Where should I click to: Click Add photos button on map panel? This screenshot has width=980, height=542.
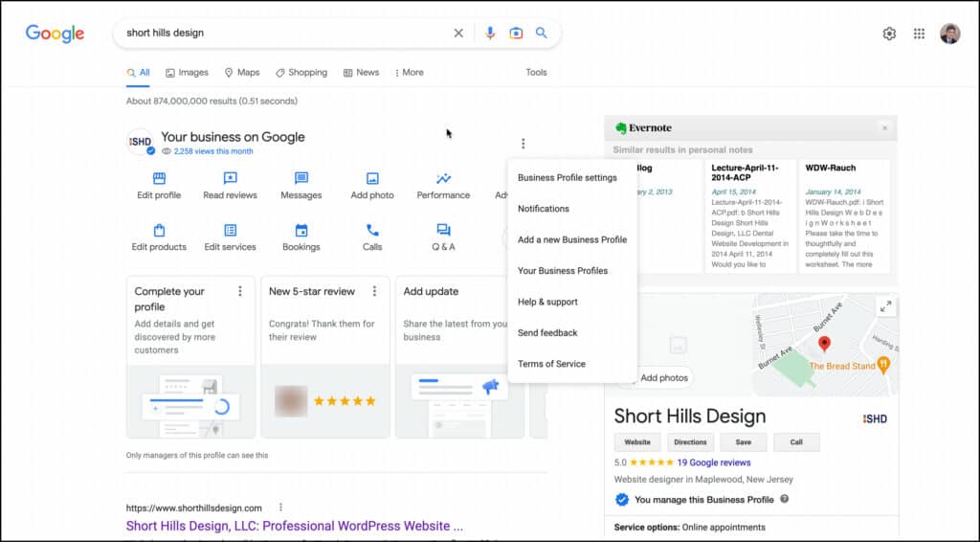663,377
